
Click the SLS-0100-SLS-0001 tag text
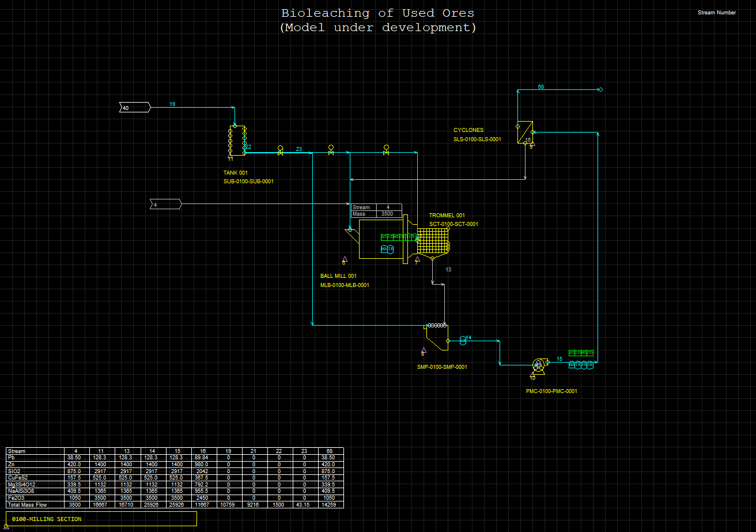point(477,139)
